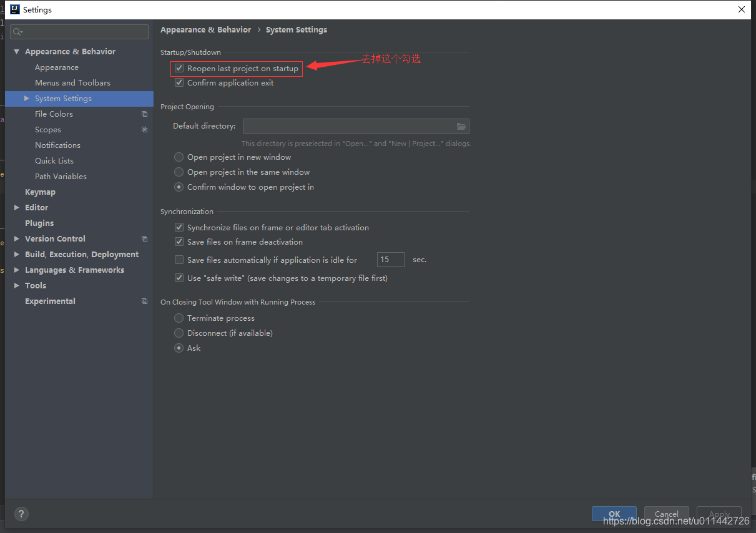Click the project-level icon next to File Colors
756x533 pixels.
pos(144,114)
